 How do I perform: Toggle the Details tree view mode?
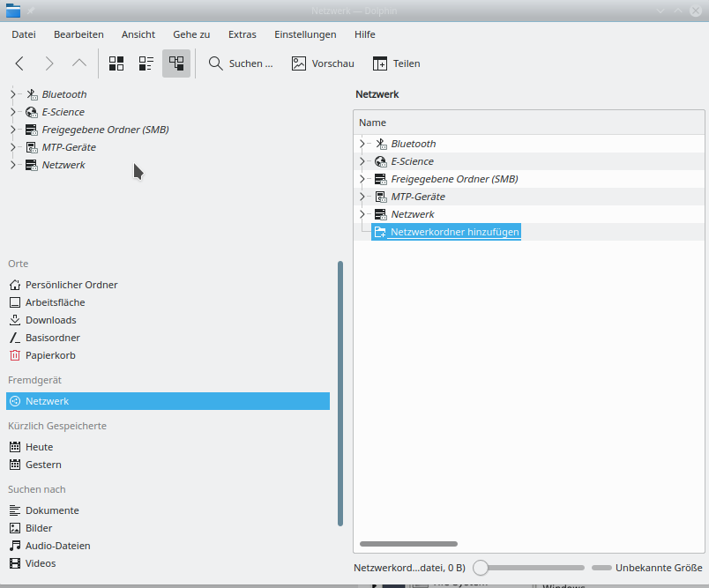pyautogui.click(x=176, y=63)
